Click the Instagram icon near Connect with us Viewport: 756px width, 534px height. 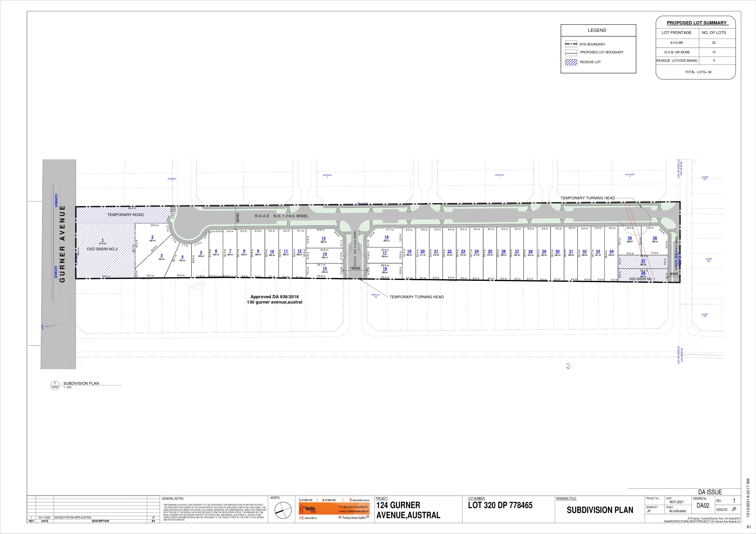[x=303, y=518]
